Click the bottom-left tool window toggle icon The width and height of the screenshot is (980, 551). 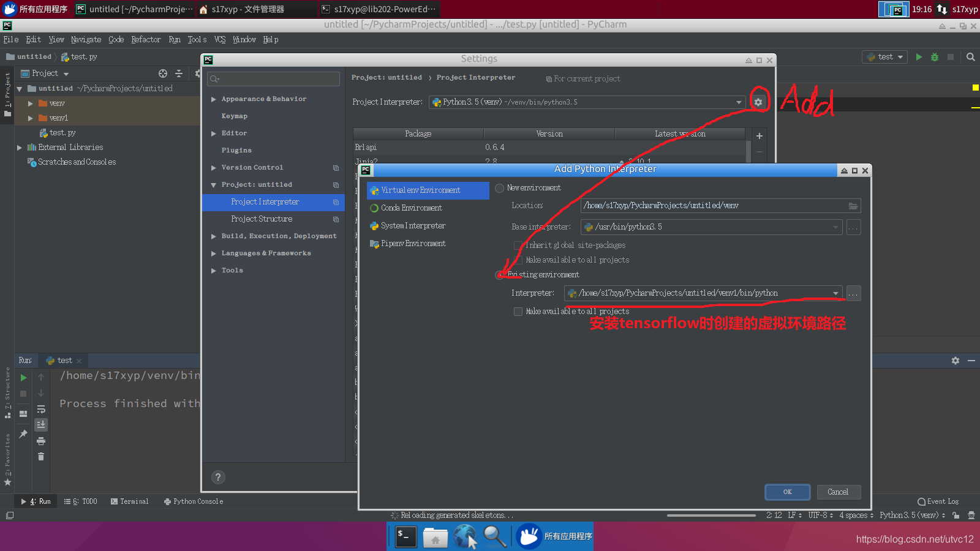click(x=9, y=515)
